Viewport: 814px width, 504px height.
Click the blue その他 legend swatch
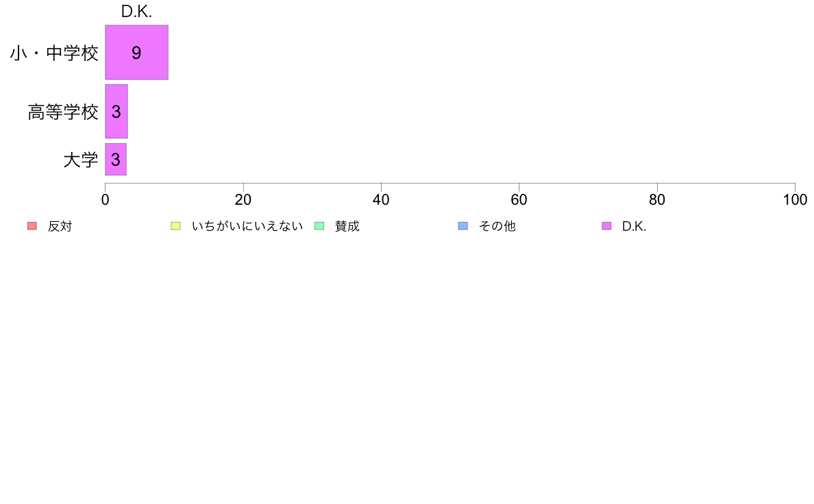tap(463, 226)
